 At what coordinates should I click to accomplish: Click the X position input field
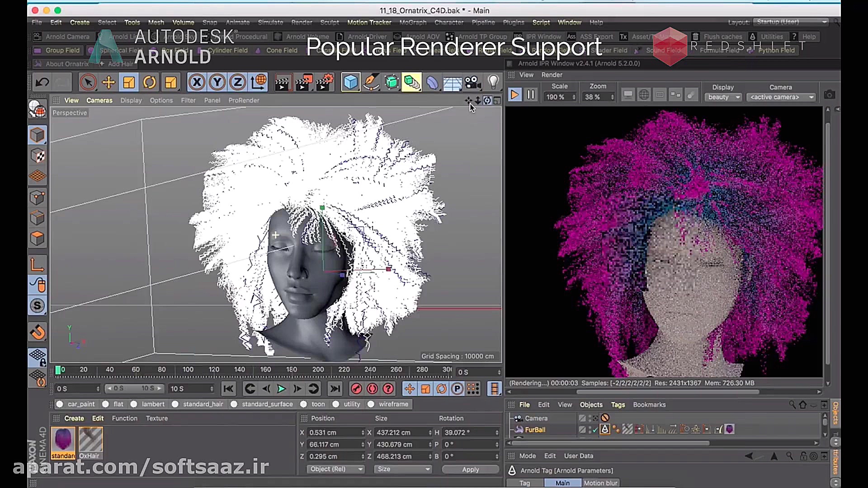tap(334, 432)
